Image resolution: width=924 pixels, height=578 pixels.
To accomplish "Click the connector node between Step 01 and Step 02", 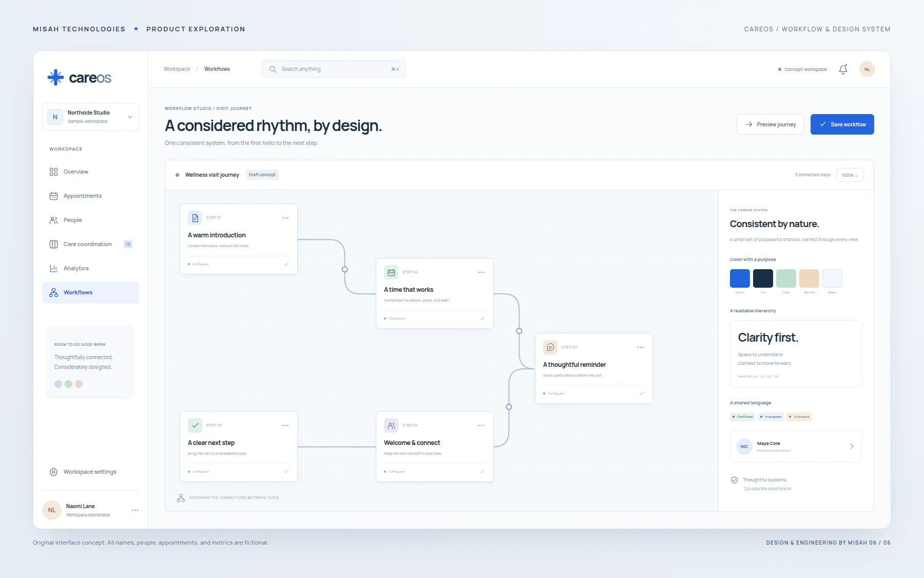I will pos(345,269).
